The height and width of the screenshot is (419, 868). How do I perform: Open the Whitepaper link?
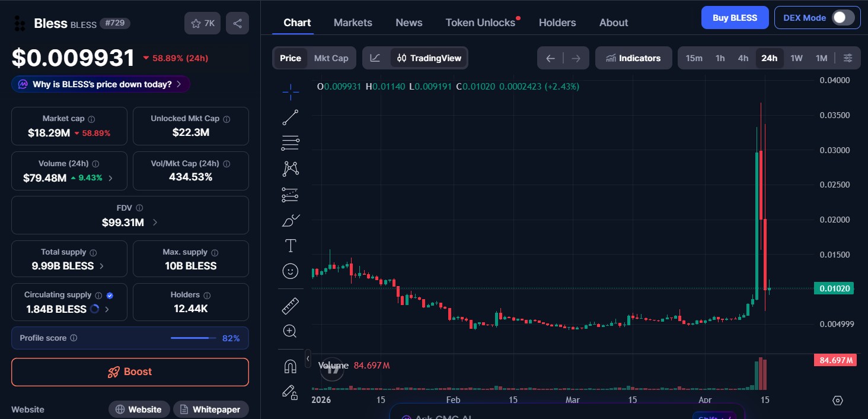[x=210, y=409]
